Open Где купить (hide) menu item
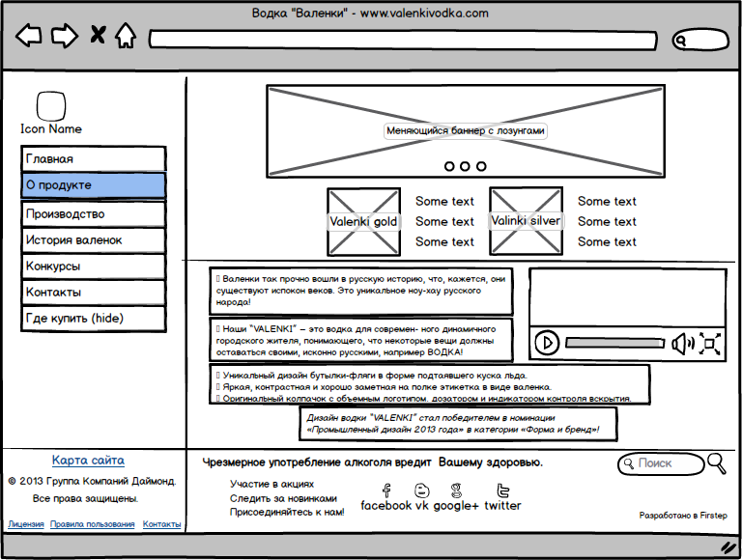 coord(94,319)
